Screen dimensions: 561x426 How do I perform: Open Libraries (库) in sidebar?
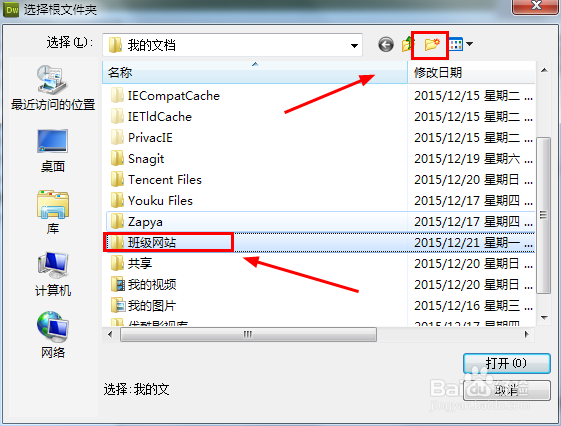pyautogui.click(x=53, y=212)
